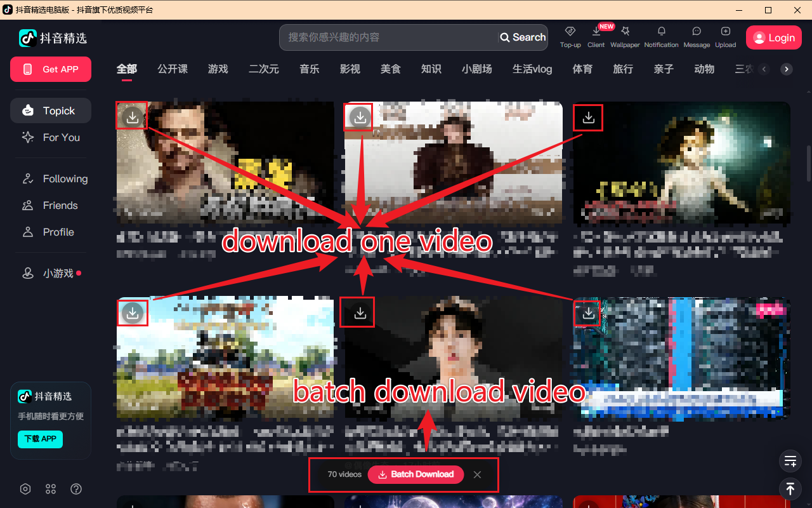Download the tank on grass field video

(132, 312)
